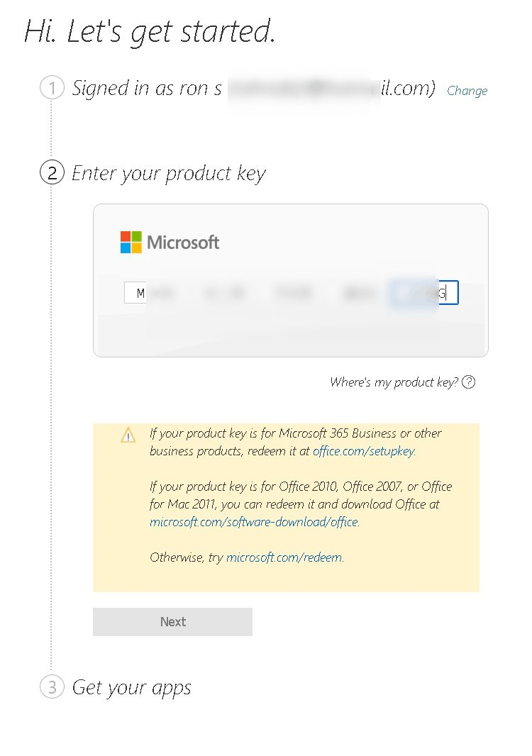Open the office.com/setupkey link
532x756 pixels.
(x=363, y=451)
